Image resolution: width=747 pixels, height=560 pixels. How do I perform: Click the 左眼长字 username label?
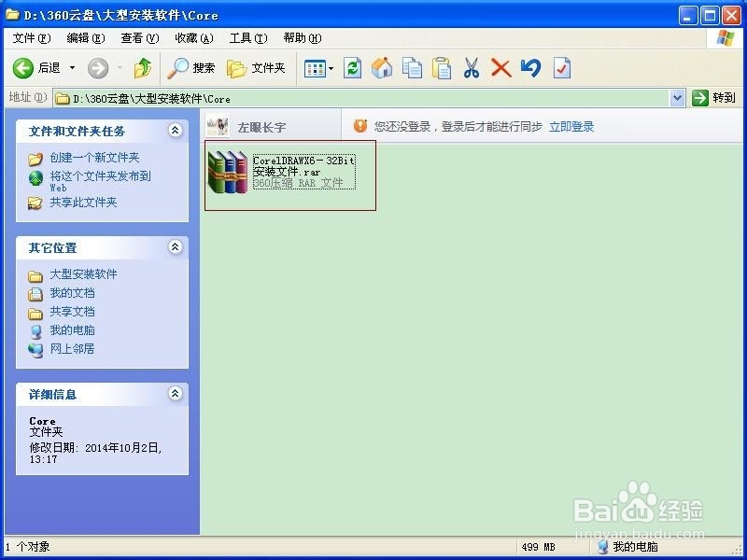(262, 127)
